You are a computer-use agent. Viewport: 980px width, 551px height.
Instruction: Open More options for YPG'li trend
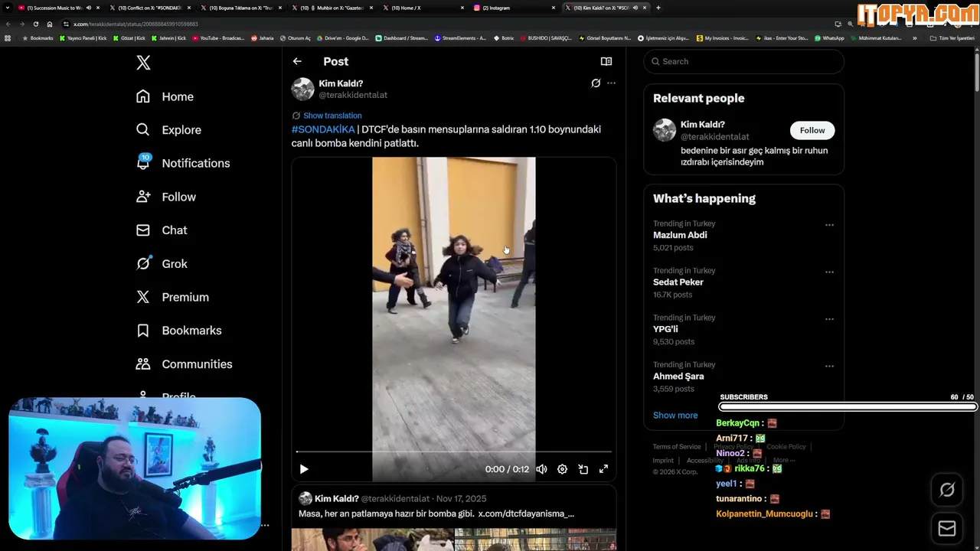(x=829, y=319)
